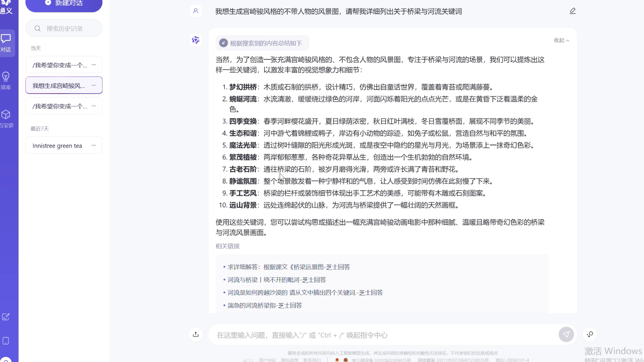Click the 根据搜索到的内容总结如下 badge
The height and width of the screenshot is (362, 644).
coord(262,43)
